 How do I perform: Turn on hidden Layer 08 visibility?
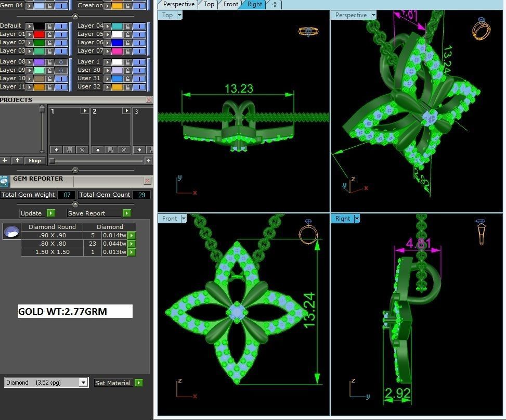click(61, 62)
